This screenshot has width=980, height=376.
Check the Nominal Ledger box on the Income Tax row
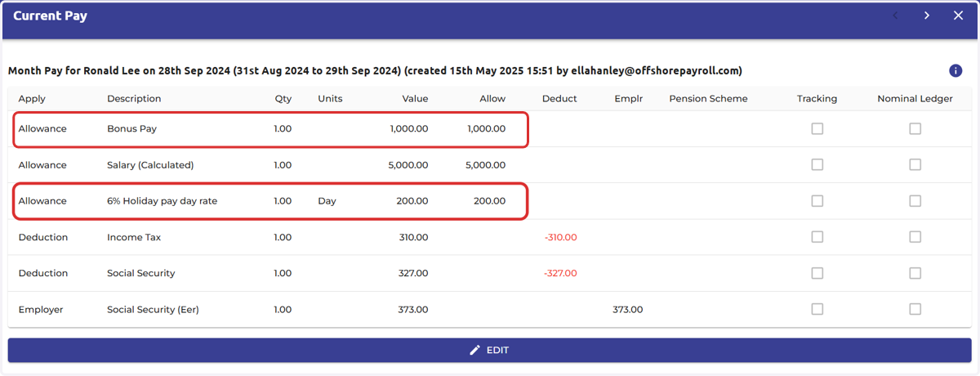tap(915, 237)
